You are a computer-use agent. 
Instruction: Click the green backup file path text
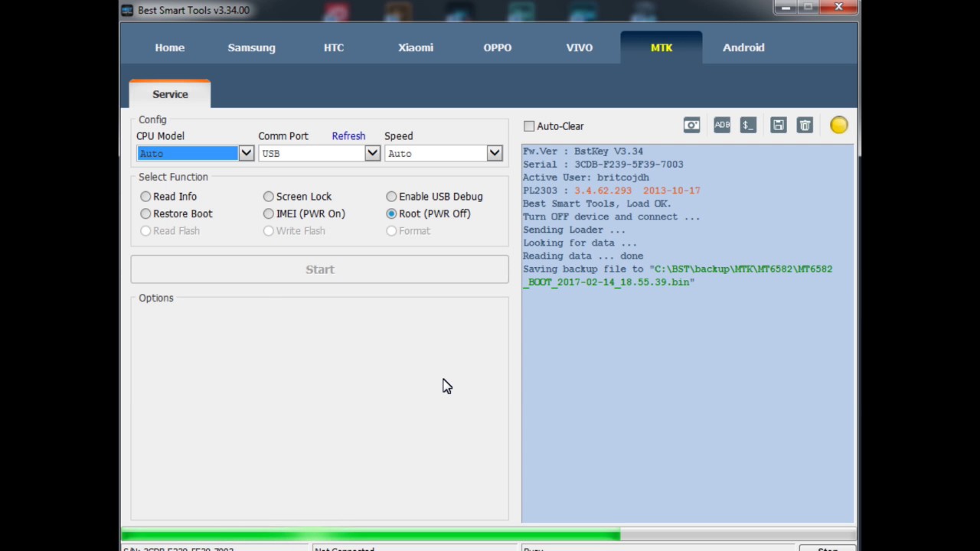[x=678, y=275]
